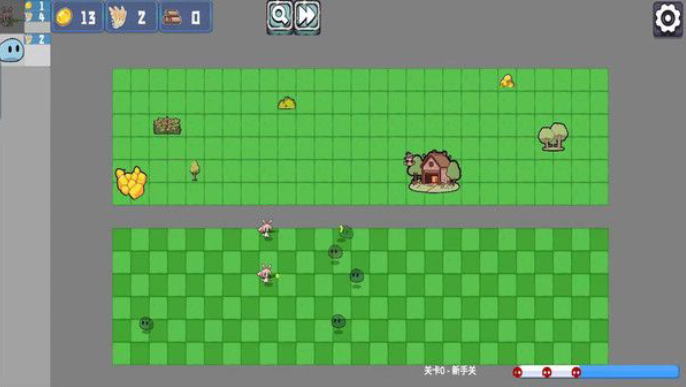Click the small sapling tree
Screen dimensions: 686x387
tap(195, 170)
